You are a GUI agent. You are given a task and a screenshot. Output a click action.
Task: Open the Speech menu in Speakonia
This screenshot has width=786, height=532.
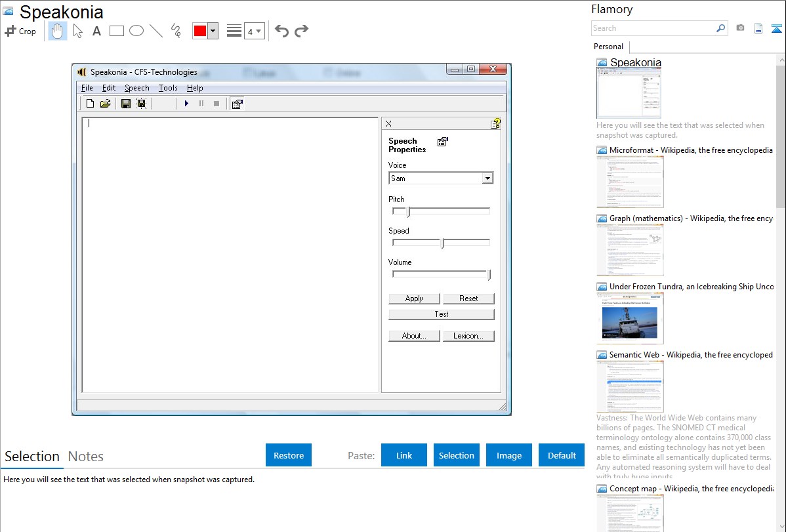[137, 88]
